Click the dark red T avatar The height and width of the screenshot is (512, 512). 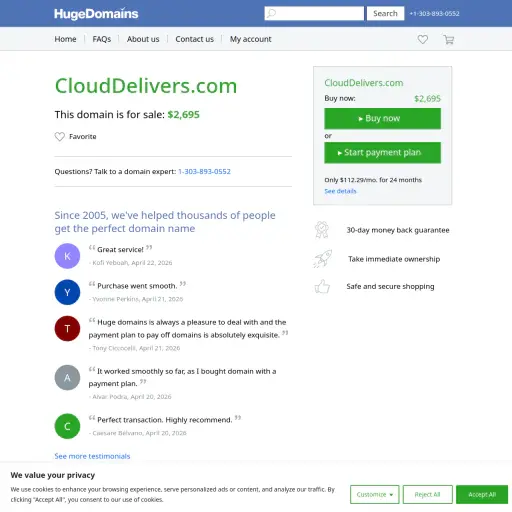click(x=67, y=329)
